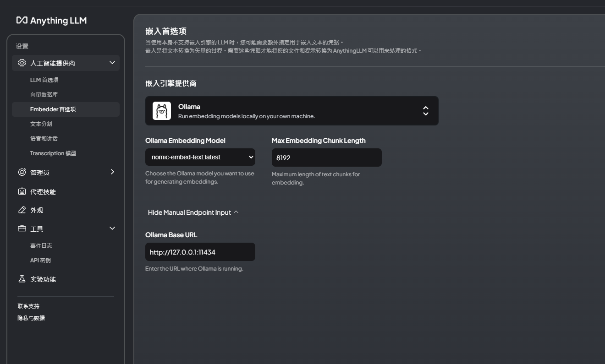
Task: Select Embedder 首选项 menu item
Action: click(66, 109)
